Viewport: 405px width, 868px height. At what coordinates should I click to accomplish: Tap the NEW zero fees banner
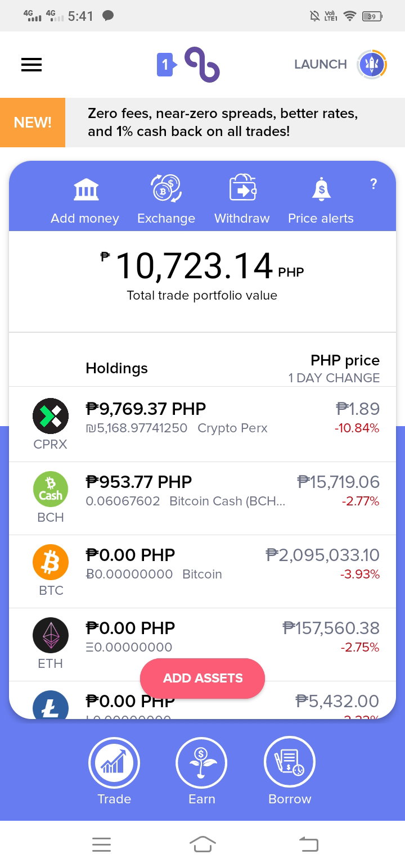click(x=202, y=123)
